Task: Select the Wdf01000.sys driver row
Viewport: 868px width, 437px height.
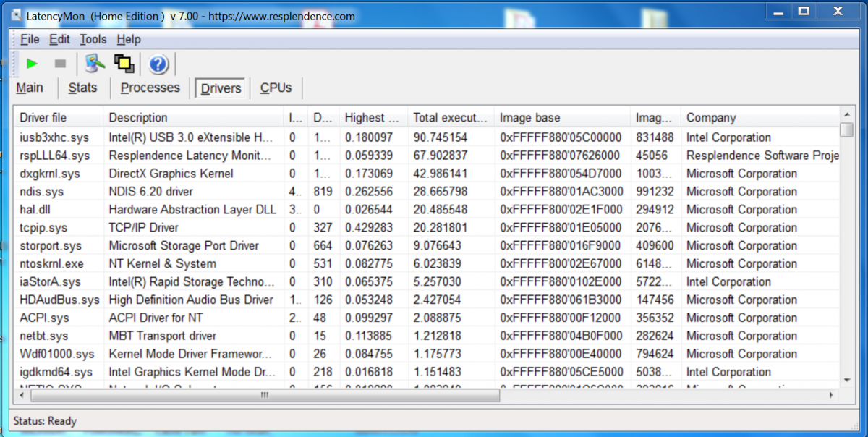Action: click(427, 355)
